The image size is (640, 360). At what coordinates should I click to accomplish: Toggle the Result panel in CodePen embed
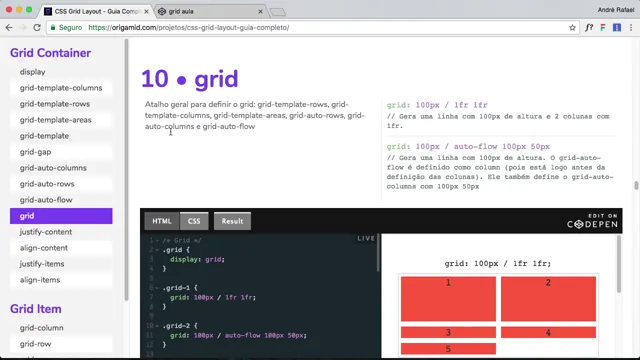[232, 221]
